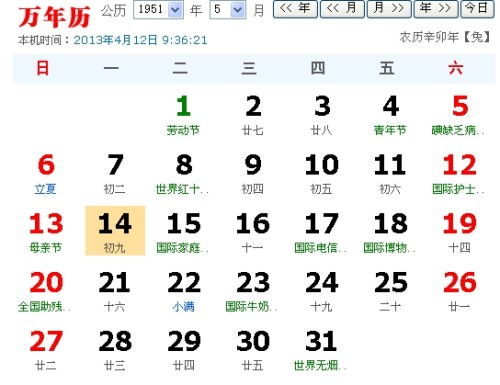The height and width of the screenshot is (385, 500).
Task: Select May 6 立夏
Action: click(46, 173)
